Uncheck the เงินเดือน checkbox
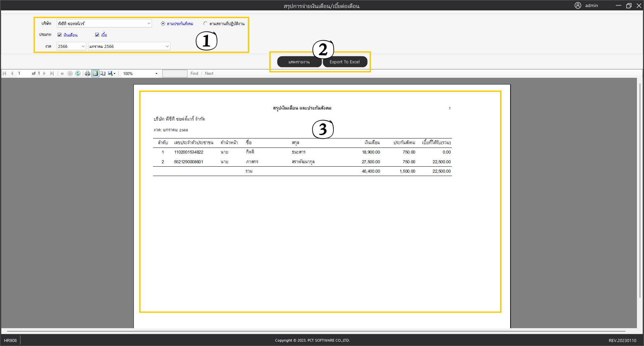This screenshot has height=346, width=644. (x=60, y=35)
